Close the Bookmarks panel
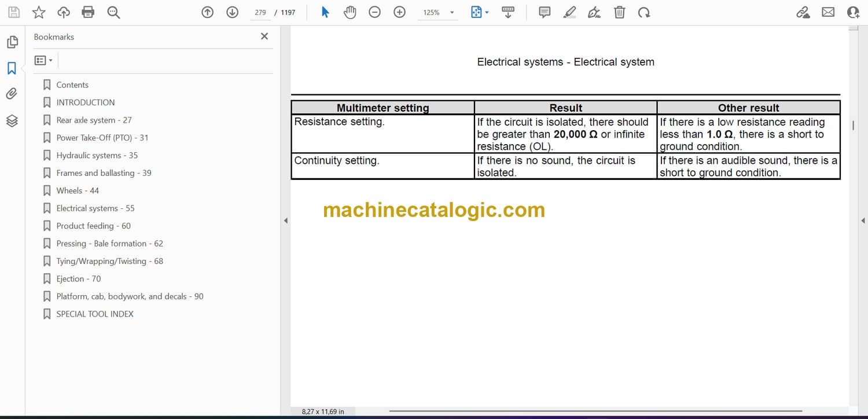 (264, 36)
